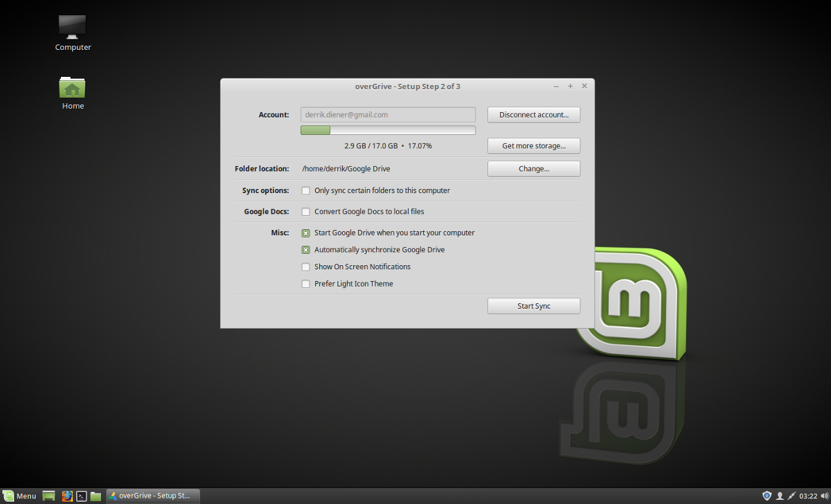Viewport: 831px width, 504px height.
Task: Open the Mint Menu button
Action: point(19,496)
